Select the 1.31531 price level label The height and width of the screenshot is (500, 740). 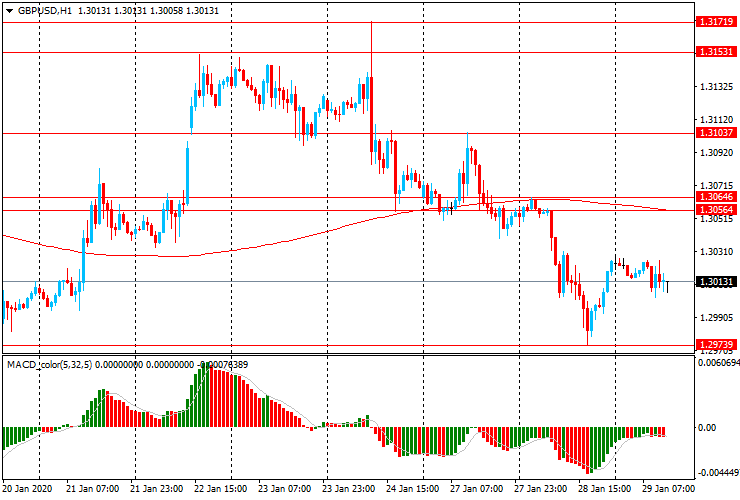point(716,52)
